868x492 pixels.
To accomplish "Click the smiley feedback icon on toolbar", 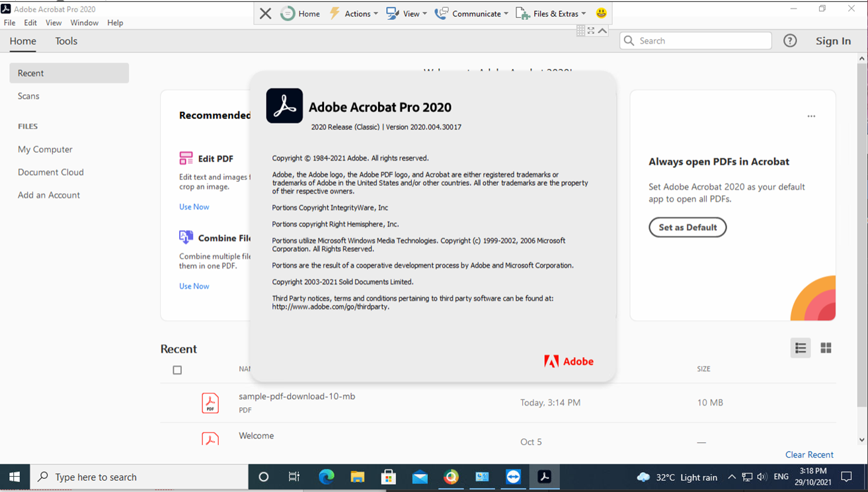I will [601, 13].
